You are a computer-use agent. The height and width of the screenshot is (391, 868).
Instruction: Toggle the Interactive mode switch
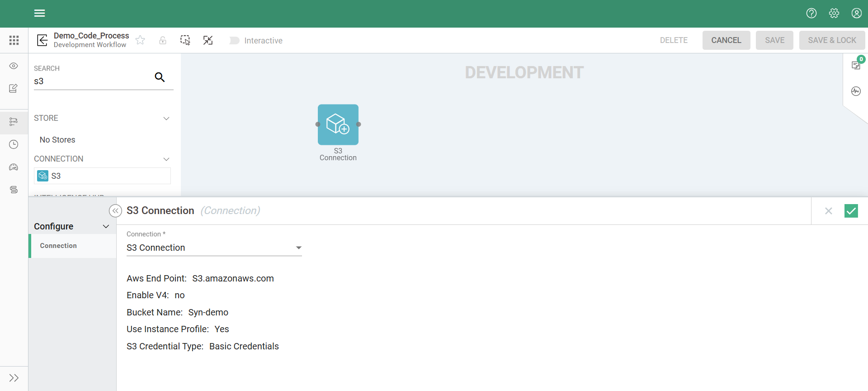(234, 41)
